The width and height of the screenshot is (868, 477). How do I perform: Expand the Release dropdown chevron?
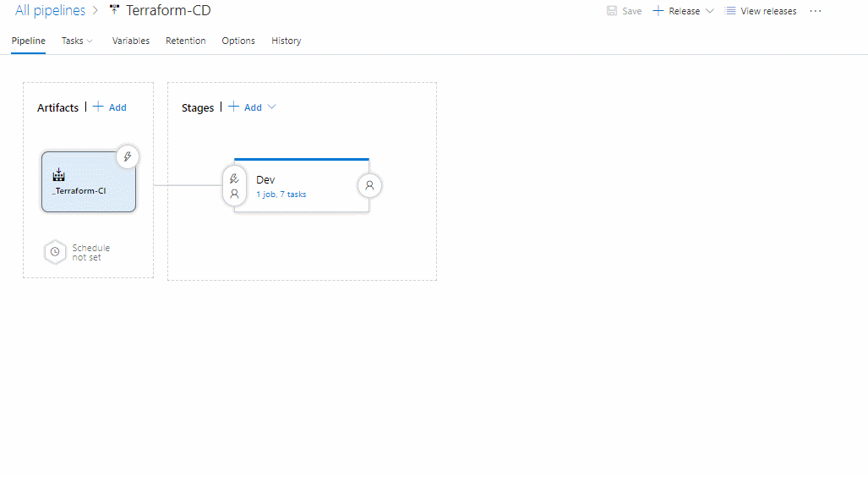(x=710, y=10)
